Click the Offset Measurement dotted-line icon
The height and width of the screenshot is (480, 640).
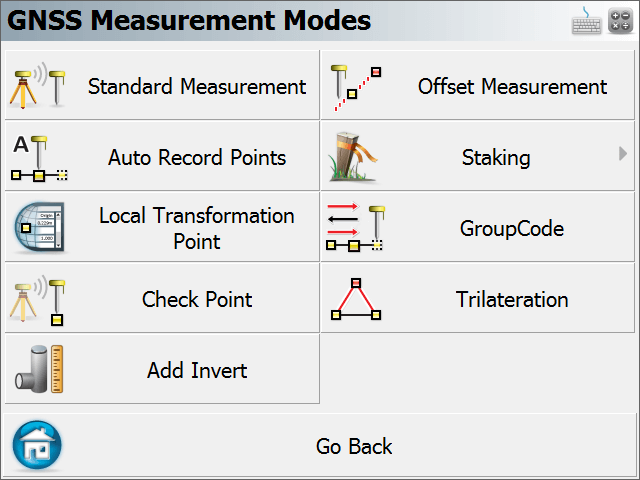pyautogui.click(x=356, y=87)
